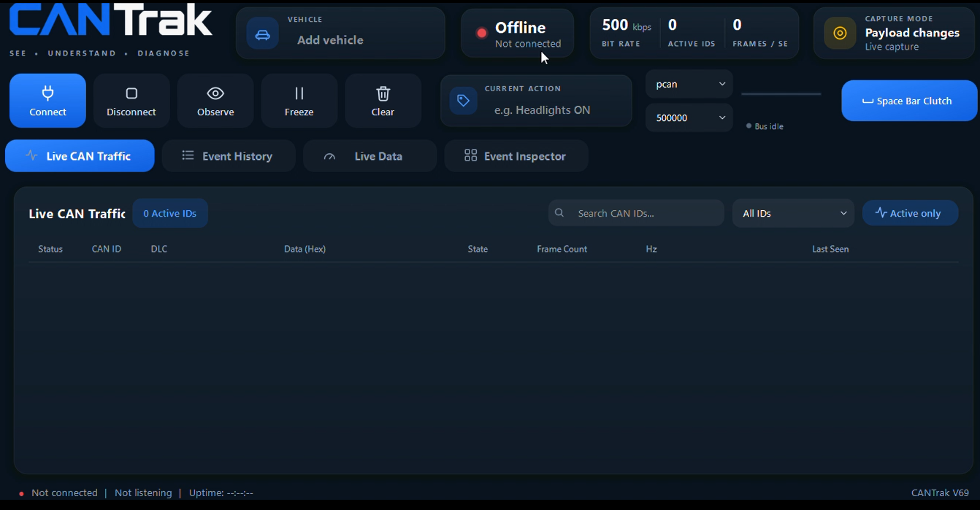Click the 500 kbps bit rate readout
The width and height of the screenshot is (980, 510).
tap(627, 33)
